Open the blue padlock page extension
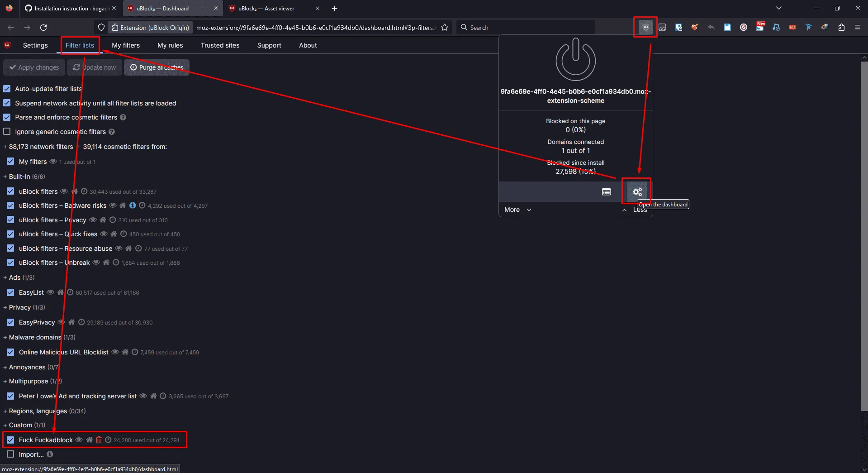This screenshot has height=473, width=868. tap(678, 27)
